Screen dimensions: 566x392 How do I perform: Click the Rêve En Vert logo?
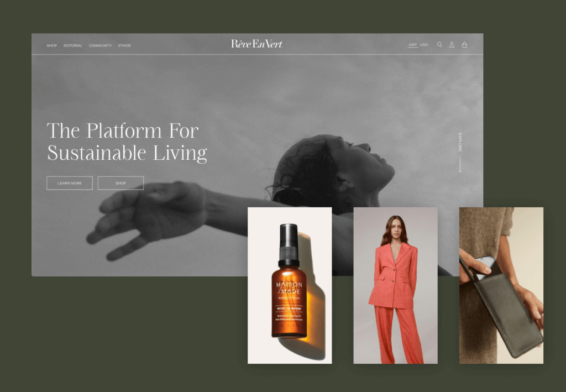click(256, 44)
